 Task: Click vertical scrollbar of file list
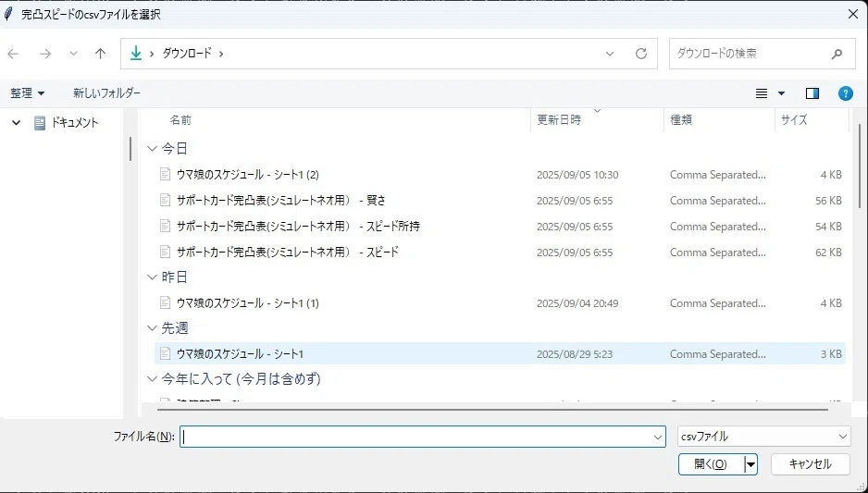point(860,166)
